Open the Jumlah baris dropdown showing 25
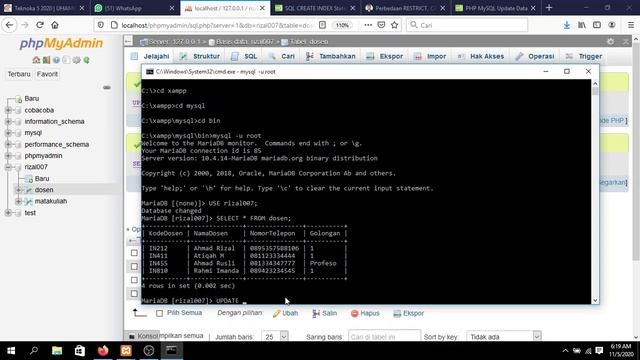 pyautogui.click(x=275, y=337)
